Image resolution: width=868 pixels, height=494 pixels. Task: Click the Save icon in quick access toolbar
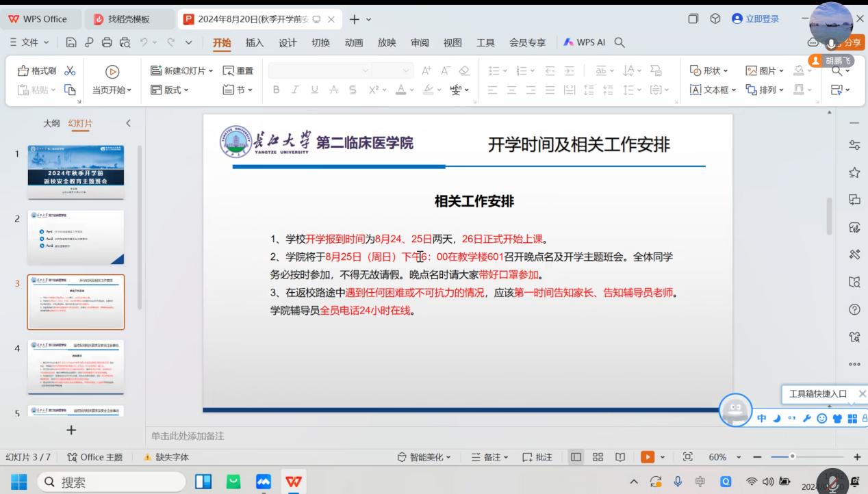coord(71,42)
